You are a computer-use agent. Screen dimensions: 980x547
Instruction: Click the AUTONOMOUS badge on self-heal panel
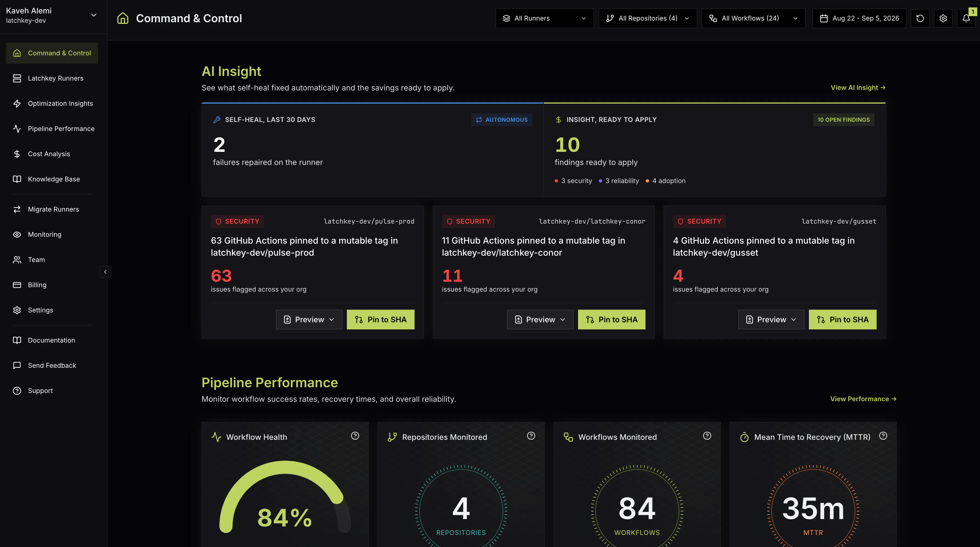[x=502, y=120]
